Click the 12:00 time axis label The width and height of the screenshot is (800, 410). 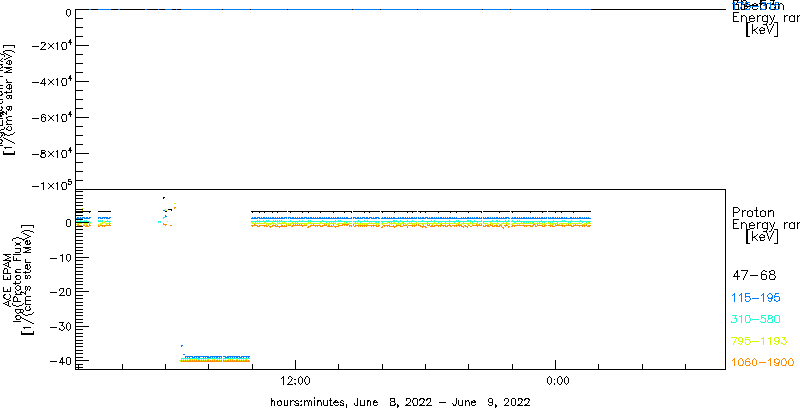pos(294,380)
